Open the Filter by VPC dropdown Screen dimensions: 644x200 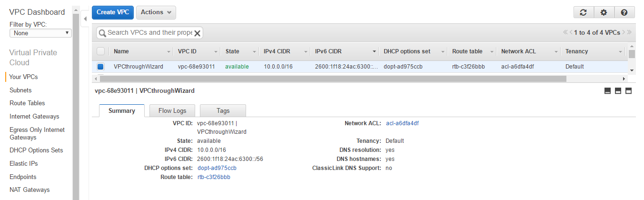coord(40,33)
